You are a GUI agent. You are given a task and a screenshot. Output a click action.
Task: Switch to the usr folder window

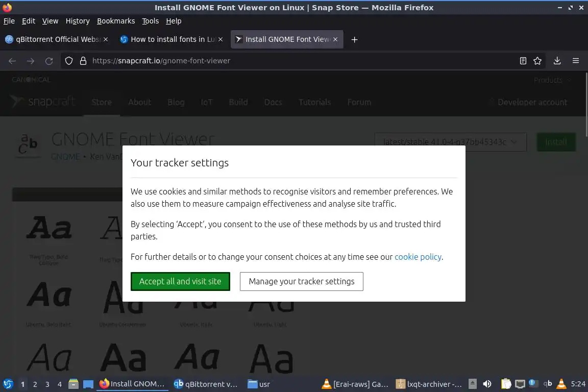(259, 384)
